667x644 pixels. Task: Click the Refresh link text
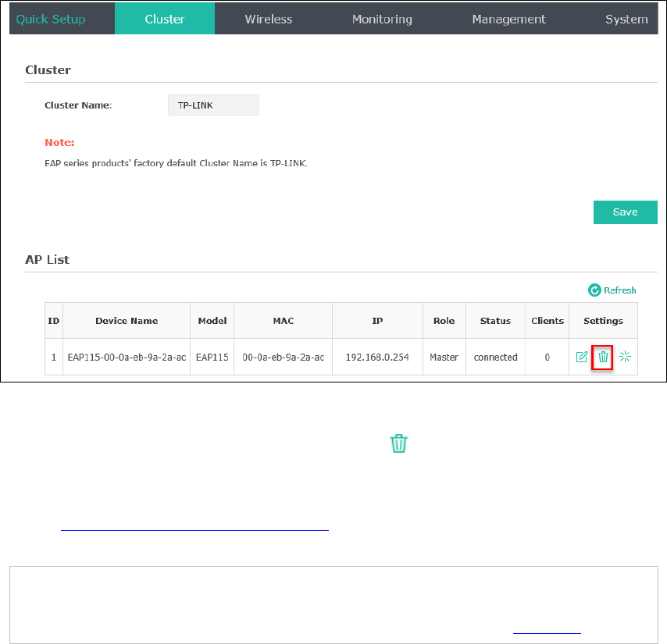(620, 290)
